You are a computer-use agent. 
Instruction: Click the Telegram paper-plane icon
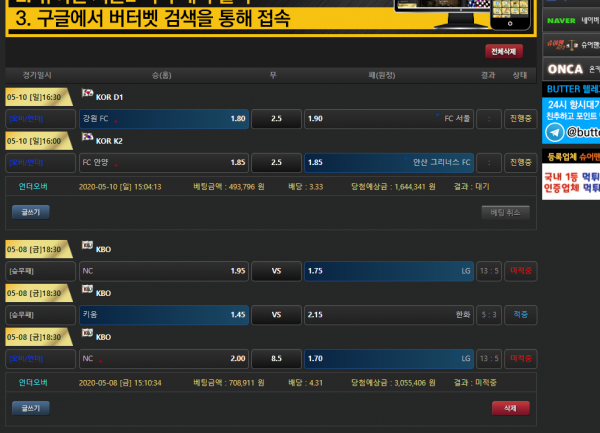554,131
